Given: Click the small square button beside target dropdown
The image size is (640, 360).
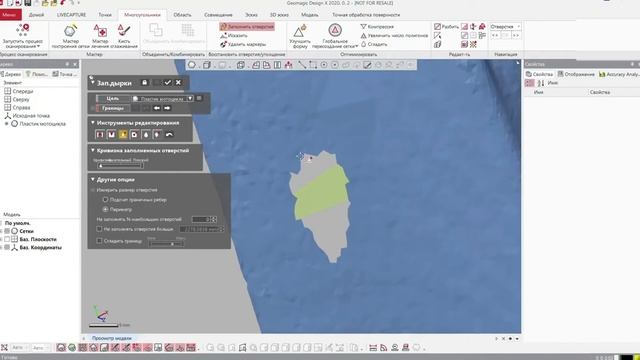Looking at the screenshot, I should 199,98.
